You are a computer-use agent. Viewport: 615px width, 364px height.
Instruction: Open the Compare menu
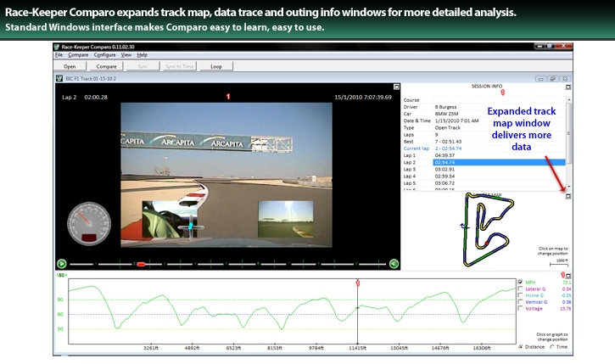(x=78, y=54)
